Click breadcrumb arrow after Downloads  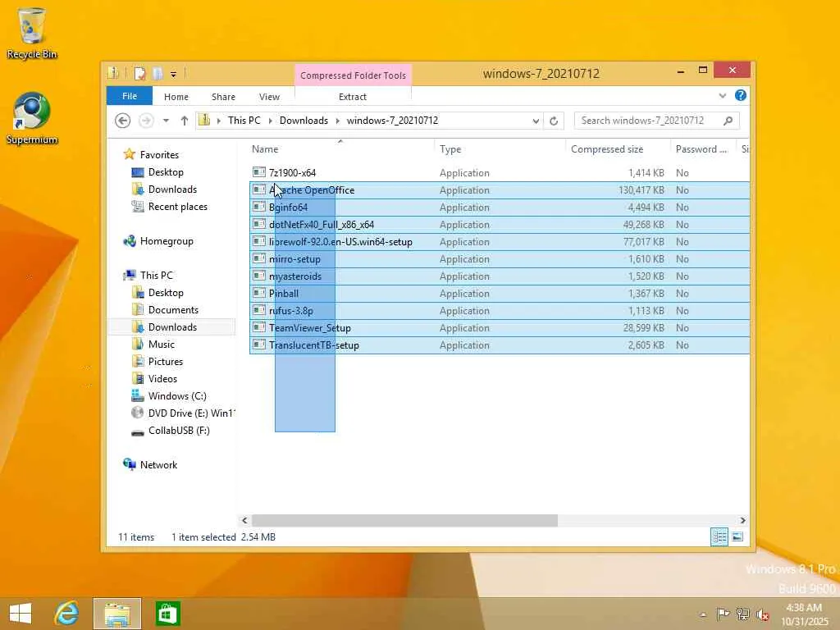tap(337, 121)
